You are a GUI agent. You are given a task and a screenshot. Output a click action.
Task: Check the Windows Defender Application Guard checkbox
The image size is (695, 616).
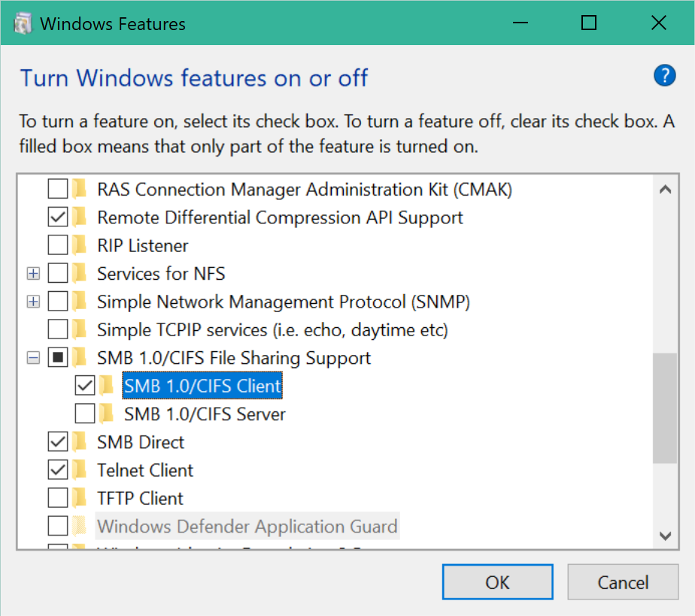(58, 526)
